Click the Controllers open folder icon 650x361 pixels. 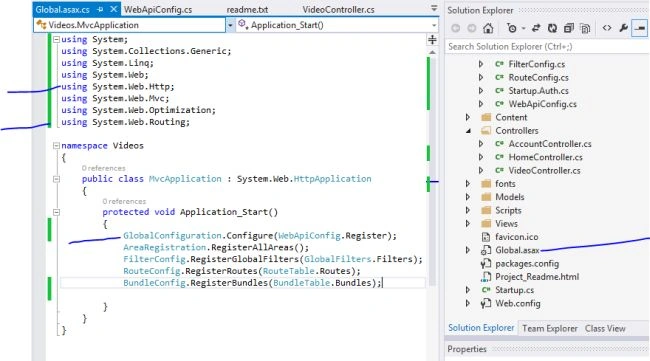(486, 131)
